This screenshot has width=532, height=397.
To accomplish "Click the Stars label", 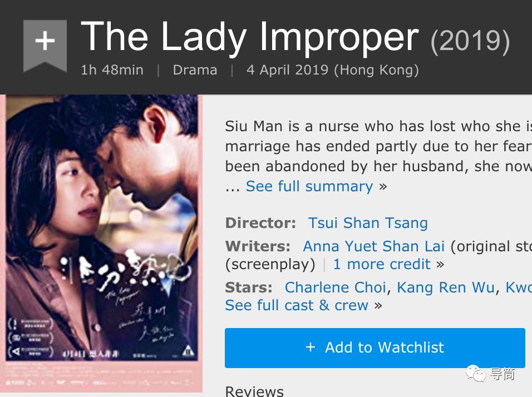I will [248, 287].
